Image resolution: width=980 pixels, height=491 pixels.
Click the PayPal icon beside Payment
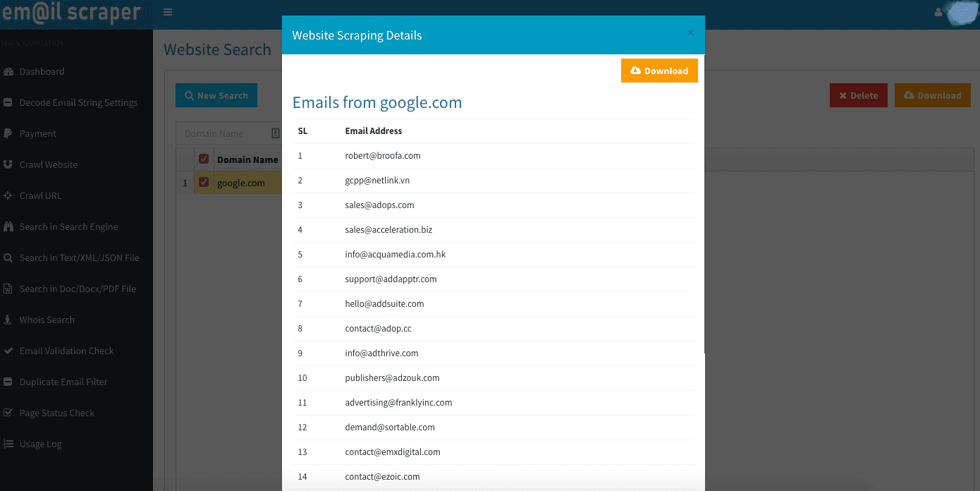click(x=8, y=134)
